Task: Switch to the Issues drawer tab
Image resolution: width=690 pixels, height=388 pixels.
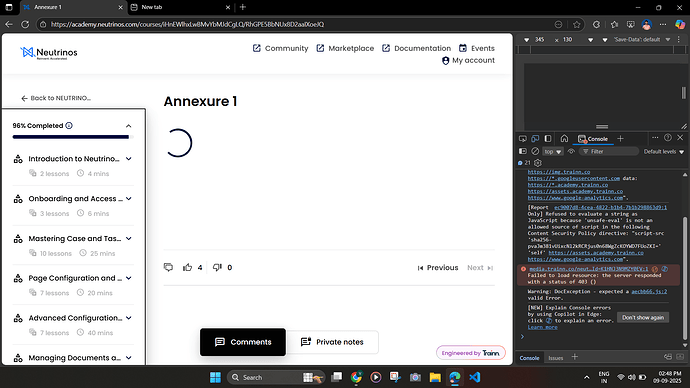Action: 556,358
